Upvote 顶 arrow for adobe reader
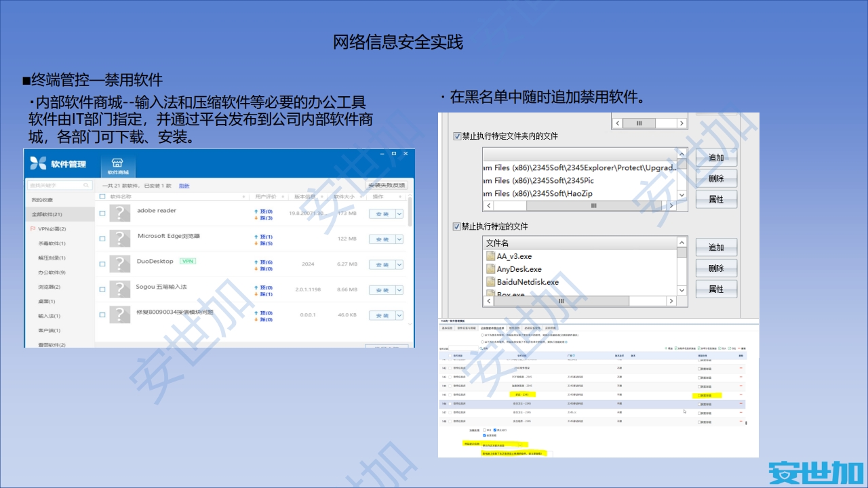This screenshot has height=488, width=868. [256, 211]
